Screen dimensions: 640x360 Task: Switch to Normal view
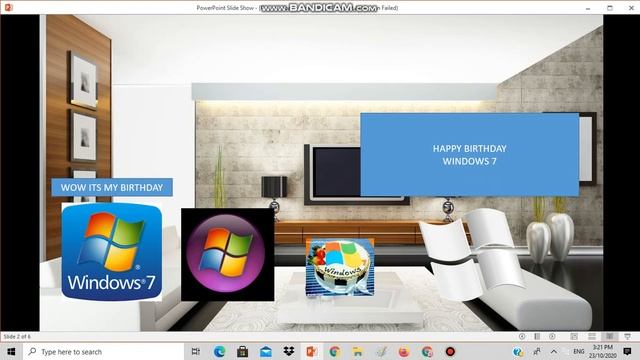(x=574, y=336)
